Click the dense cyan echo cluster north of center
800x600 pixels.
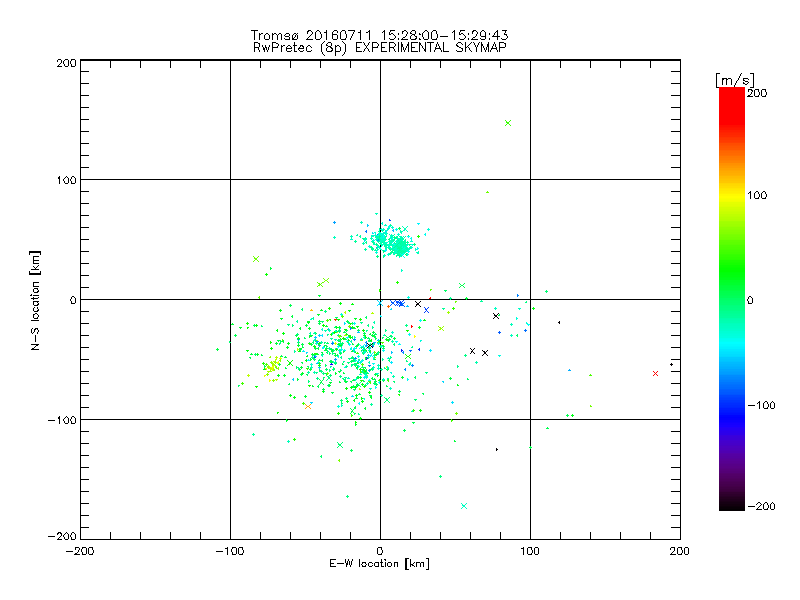pos(392,241)
